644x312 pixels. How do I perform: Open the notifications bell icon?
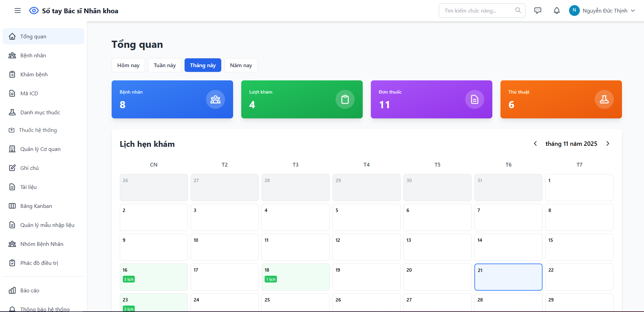coord(556,11)
